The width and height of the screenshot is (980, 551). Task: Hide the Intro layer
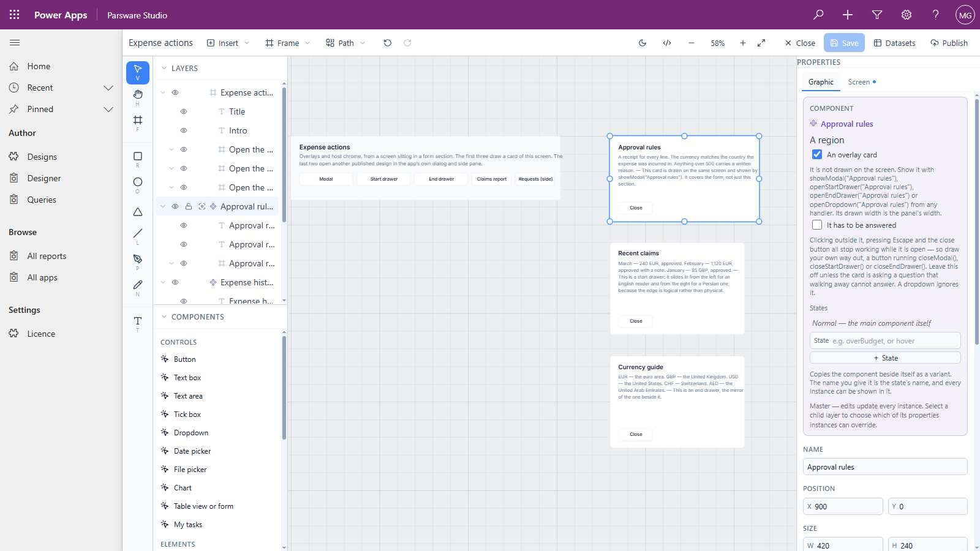pyautogui.click(x=184, y=130)
